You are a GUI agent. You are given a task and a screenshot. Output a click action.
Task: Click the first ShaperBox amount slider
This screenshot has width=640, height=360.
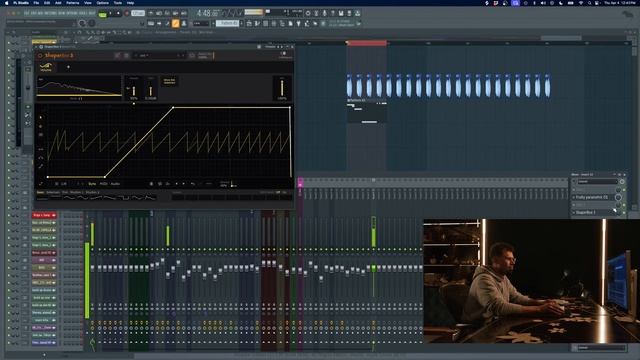tap(133, 91)
